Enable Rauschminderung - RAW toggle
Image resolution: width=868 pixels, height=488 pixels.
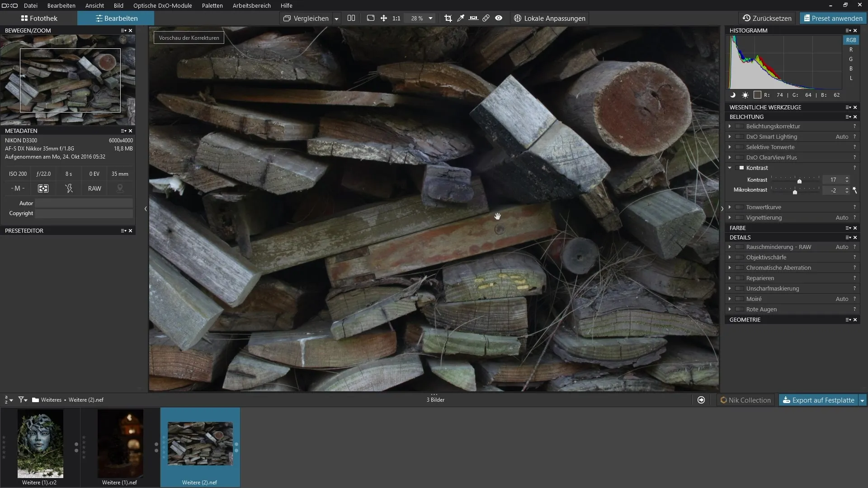click(740, 247)
